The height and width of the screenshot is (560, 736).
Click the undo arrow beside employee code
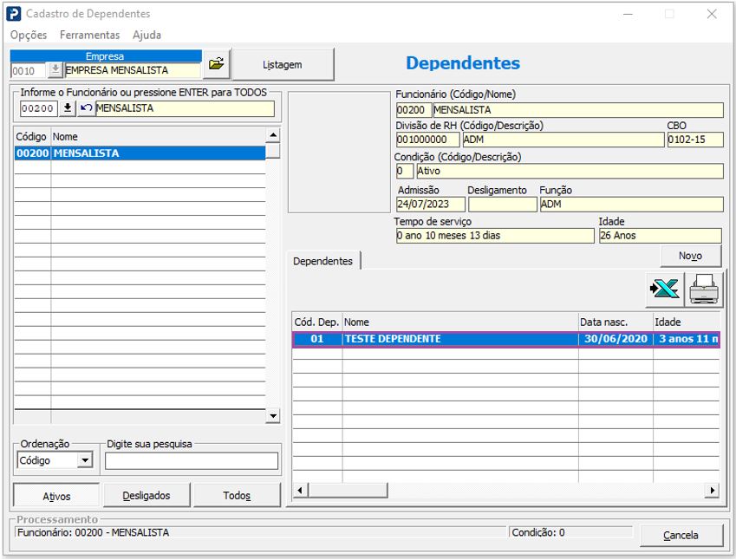pos(86,108)
